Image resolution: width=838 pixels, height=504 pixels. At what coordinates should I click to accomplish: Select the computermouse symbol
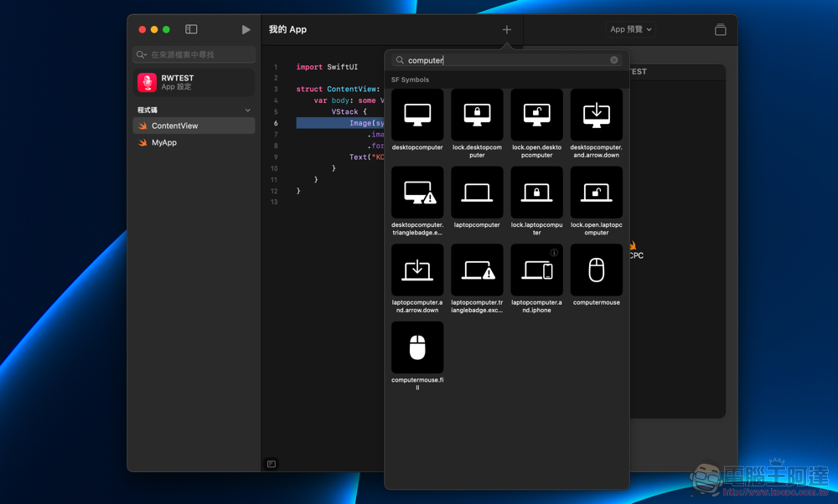tap(596, 270)
